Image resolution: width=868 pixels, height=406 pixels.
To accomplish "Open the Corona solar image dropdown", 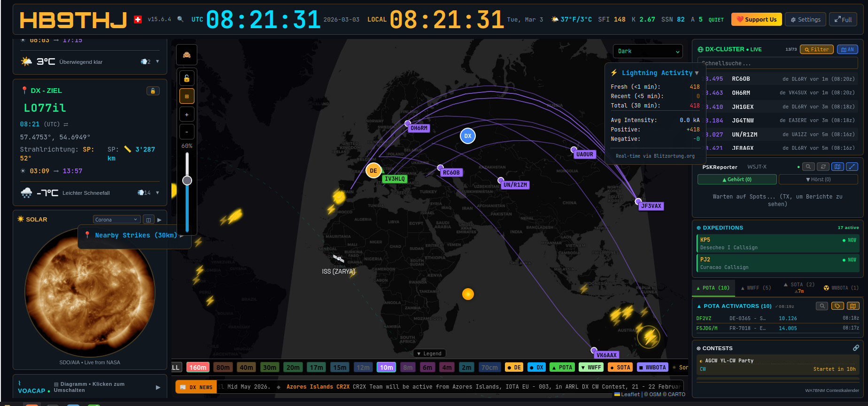I will [x=116, y=220].
